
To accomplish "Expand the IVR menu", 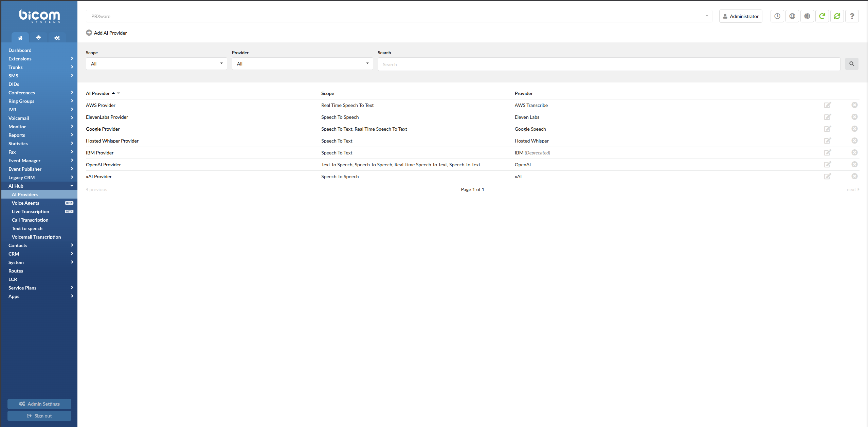I will [39, 110].
